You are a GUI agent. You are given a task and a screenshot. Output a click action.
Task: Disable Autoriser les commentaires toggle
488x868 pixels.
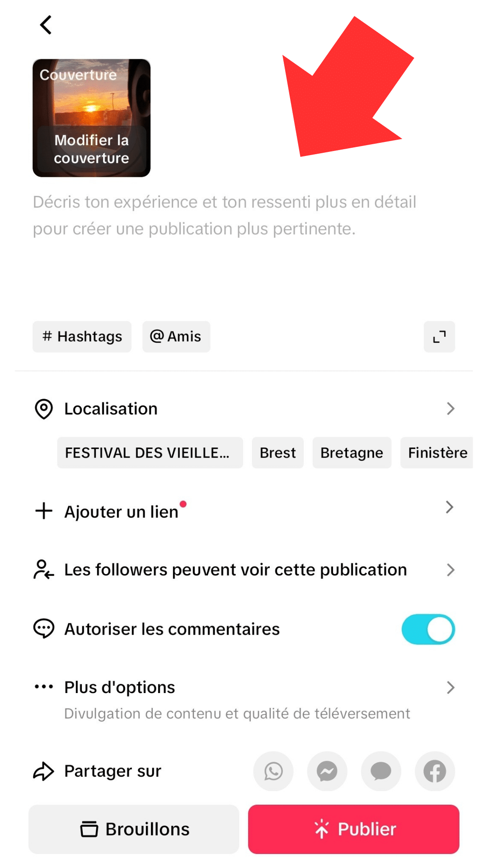(x=428, y=629)
